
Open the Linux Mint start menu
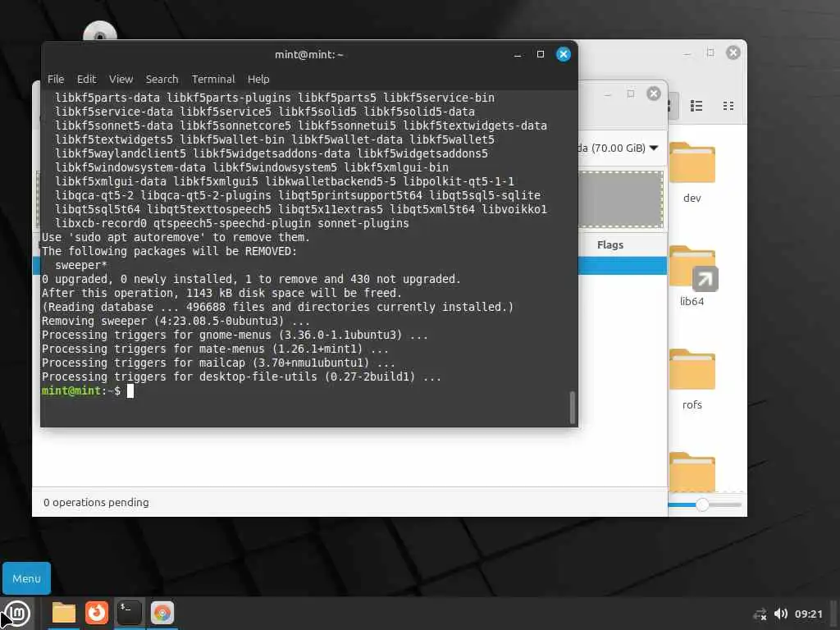17,614
